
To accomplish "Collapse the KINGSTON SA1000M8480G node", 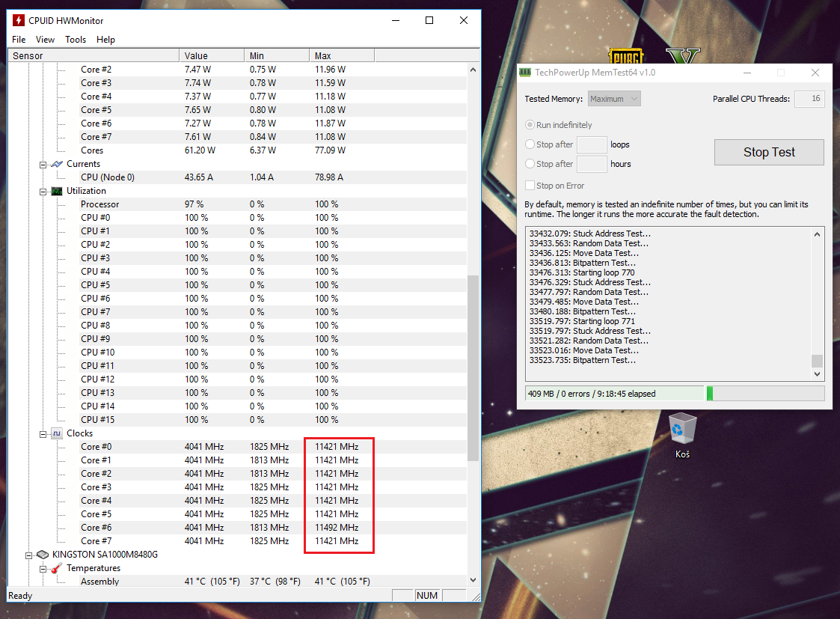I will 28,555.
